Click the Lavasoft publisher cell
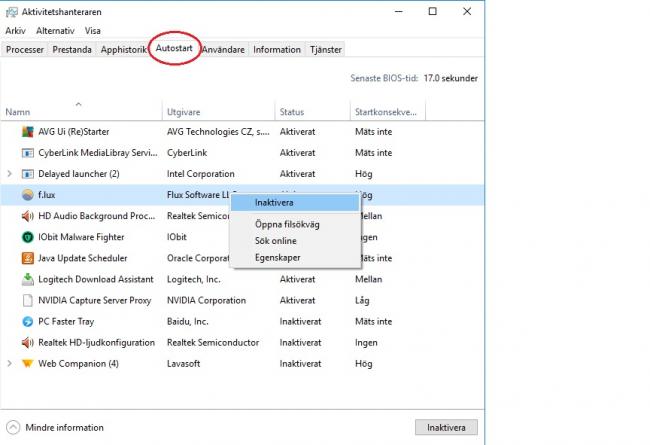 184,364
